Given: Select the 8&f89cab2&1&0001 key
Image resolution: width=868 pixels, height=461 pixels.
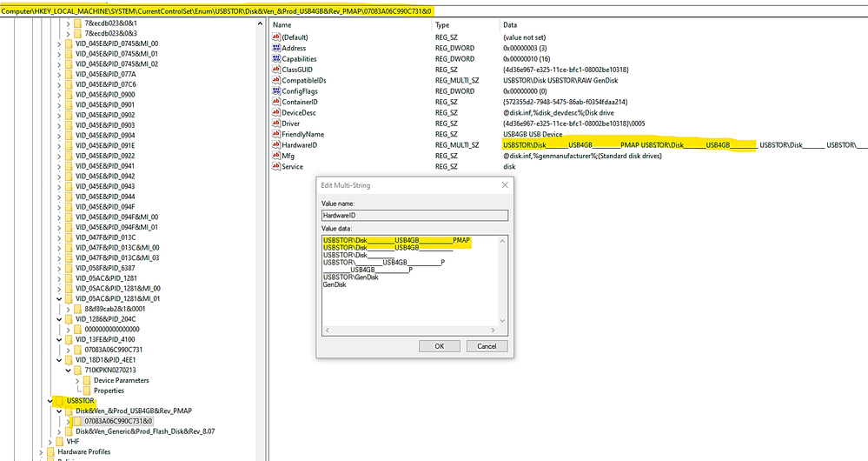Looking at the screenshot, I should pyautogui.click(x=116, y=309).
